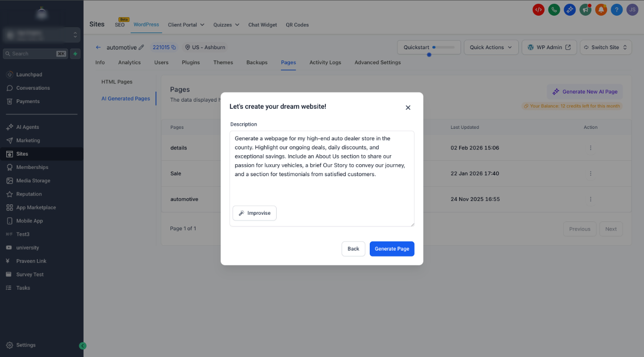Expand the Quizzes dropdown

[226, 25]
